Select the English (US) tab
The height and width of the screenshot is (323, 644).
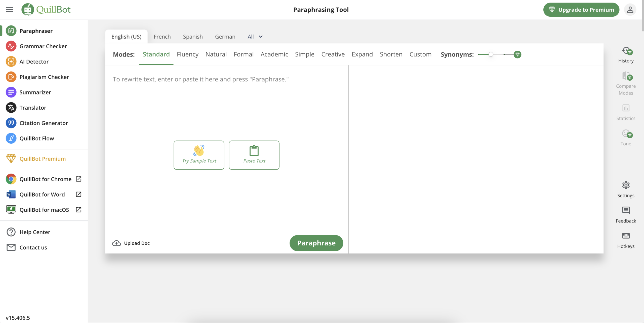click(x=126, y=37)
